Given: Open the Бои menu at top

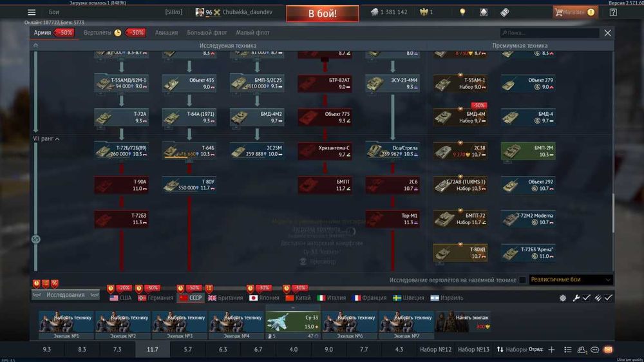Looking at the screenshot, I should 54,12.
